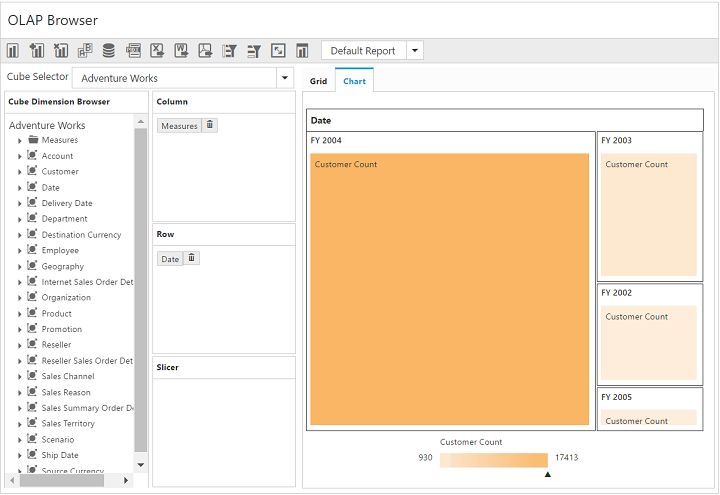Screen dimensions: 720x495
Task: Click the Account dimension icon
Action: [x=32, y=155]
